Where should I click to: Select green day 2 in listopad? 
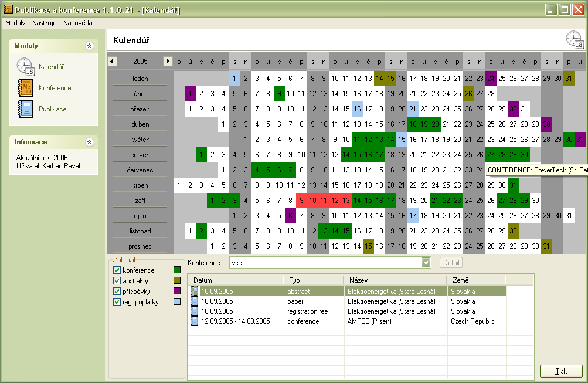tap(201, 231)
